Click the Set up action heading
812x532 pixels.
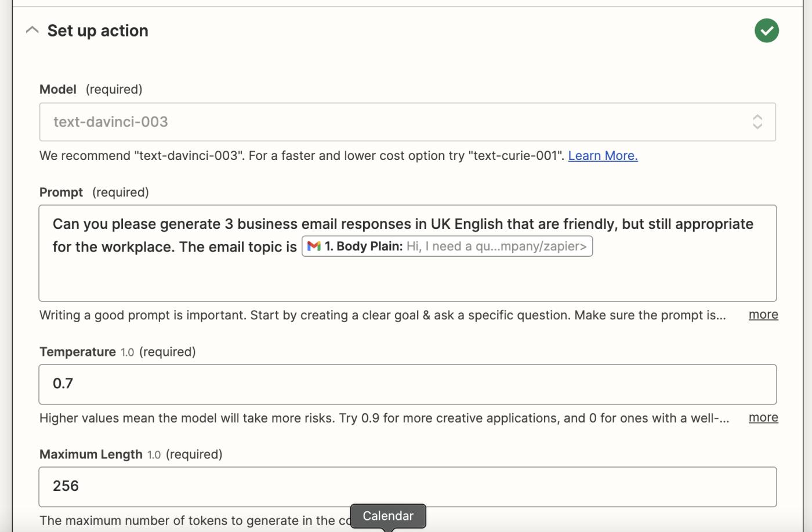pyautogui.click(x=97, y=31)
